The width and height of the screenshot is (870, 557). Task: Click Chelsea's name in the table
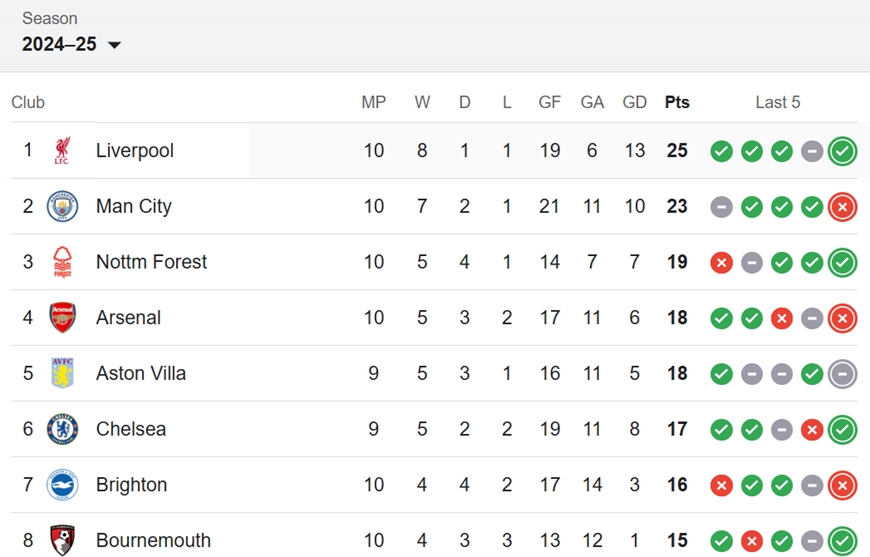coord(131,429)
